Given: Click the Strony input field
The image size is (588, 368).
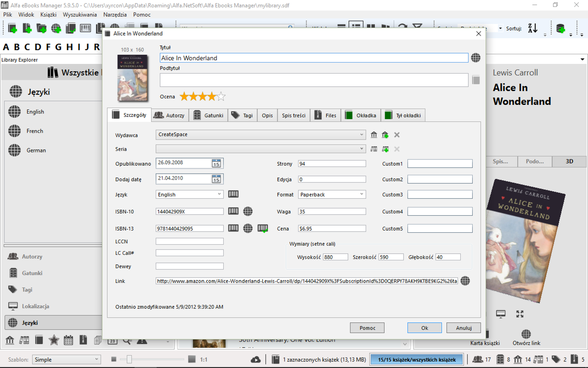Looking at the screenshot, I should (332, 164).
